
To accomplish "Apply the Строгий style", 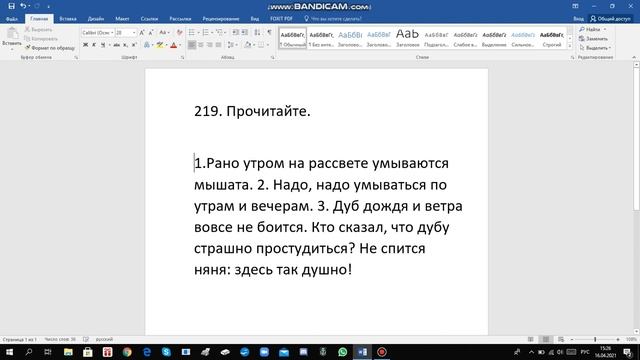I will tap(552, 38).
